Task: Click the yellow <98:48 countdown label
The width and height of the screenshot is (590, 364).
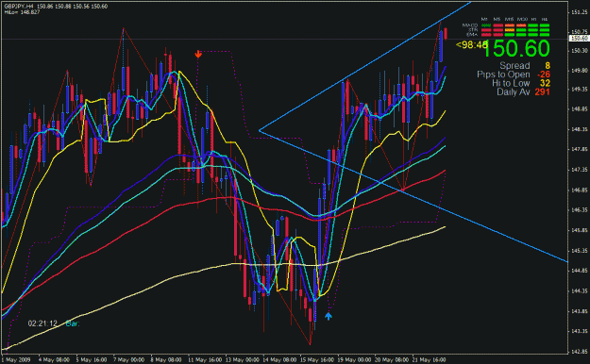Action: (x=471, y=45)
